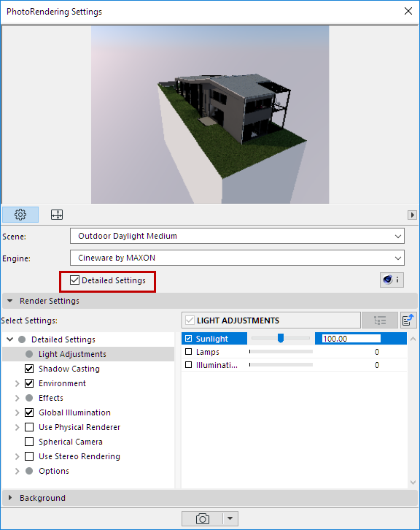Click the Illumination intensity slider
This screenshot has height=530, width=420.
[281, 365]
